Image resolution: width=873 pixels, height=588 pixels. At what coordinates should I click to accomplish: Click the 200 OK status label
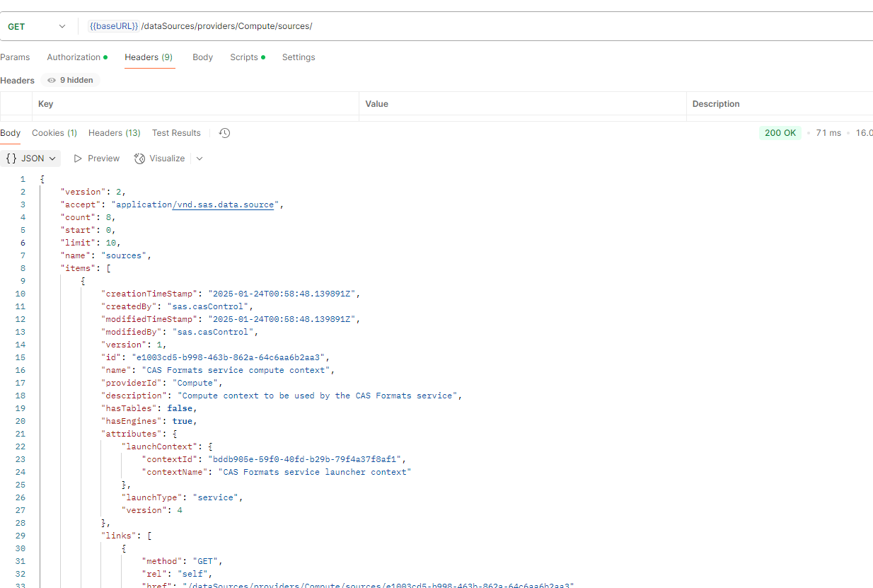[x=780, y=132]
